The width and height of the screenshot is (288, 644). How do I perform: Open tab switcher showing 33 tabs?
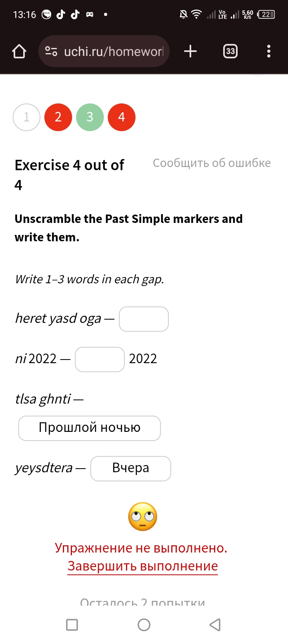230,51
